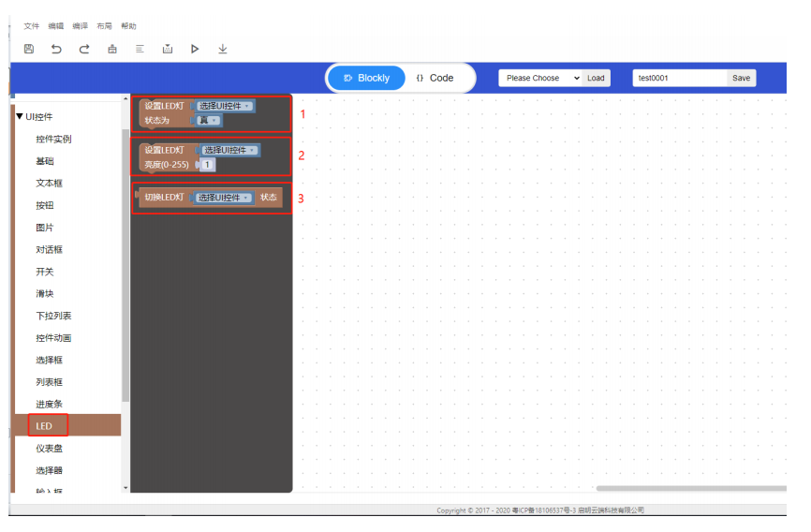Click the Load button

(596, 78)
